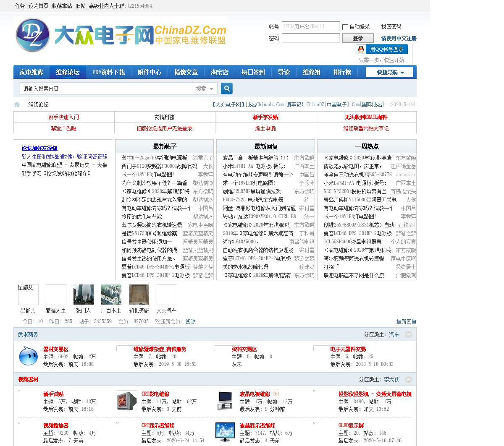Open the 每日签到 menu item
Image resolution: width=504 pixels, height=446 pixels.
[x=253, y=72]
